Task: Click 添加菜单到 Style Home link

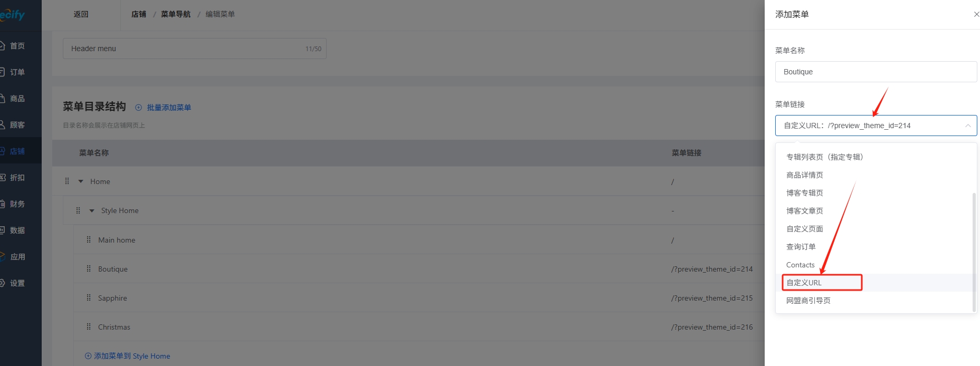Action: [128, 356]
